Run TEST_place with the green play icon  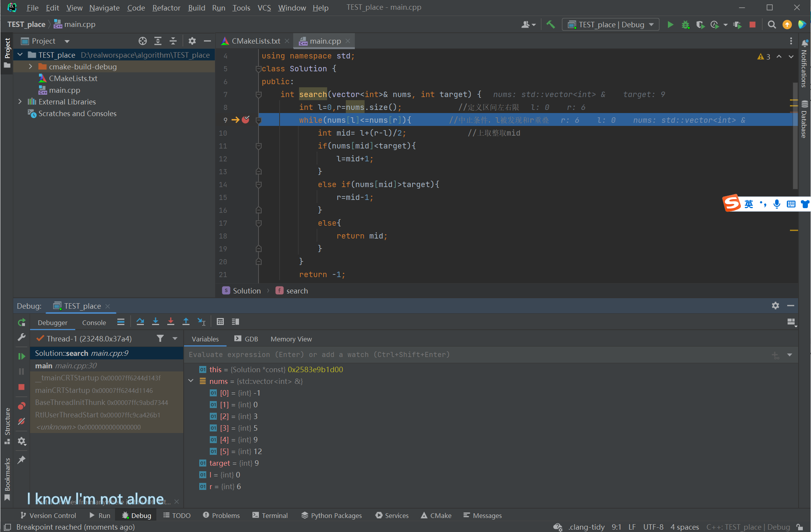pos(670,25)
